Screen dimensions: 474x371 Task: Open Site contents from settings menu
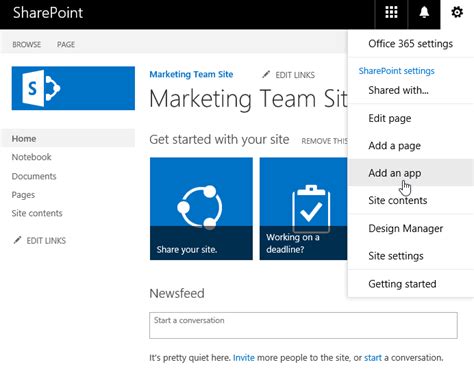click(410, 200)
